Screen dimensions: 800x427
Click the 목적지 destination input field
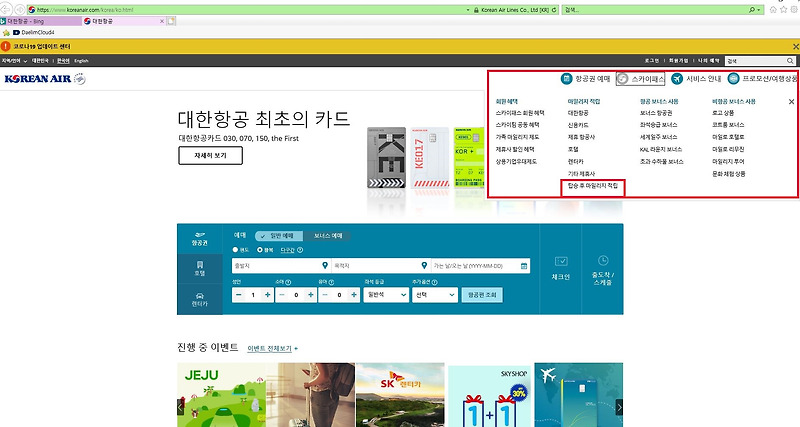380,266
